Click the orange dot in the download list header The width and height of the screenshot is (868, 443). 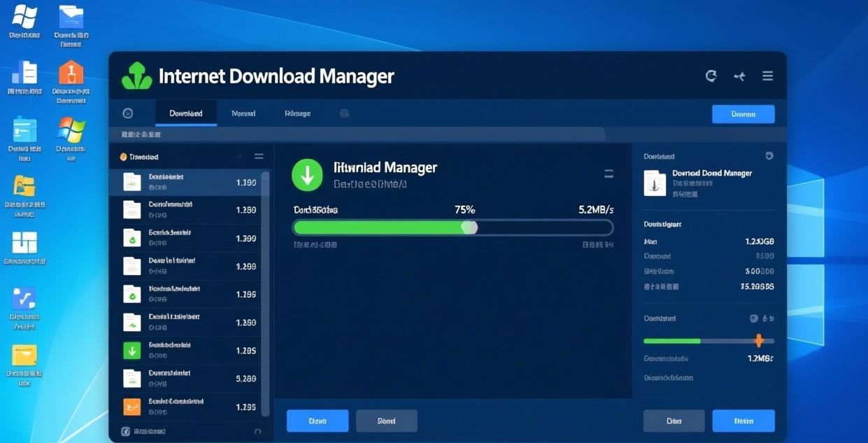coord(123,157)
